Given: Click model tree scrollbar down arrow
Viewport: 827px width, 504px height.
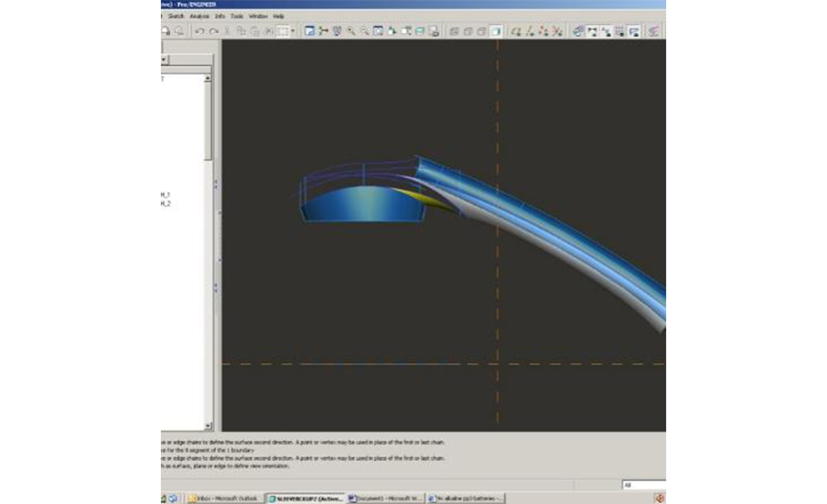Looking at the screenshot, I should pyautogui.click(x=208, y=425).
